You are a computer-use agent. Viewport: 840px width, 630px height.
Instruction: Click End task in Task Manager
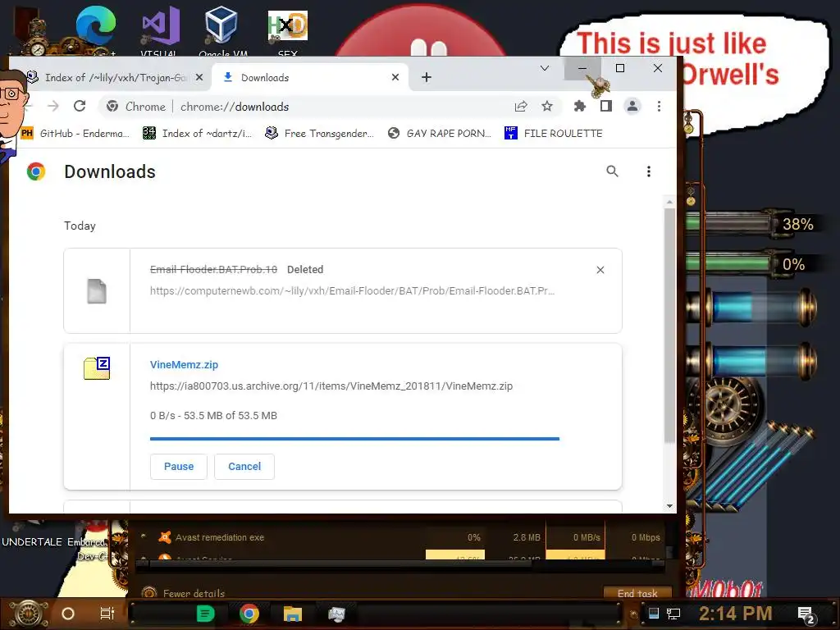[x=637, y=593]
